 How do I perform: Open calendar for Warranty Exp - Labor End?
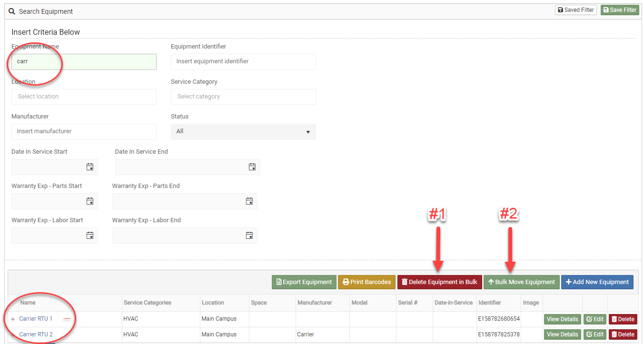[249, 236]
